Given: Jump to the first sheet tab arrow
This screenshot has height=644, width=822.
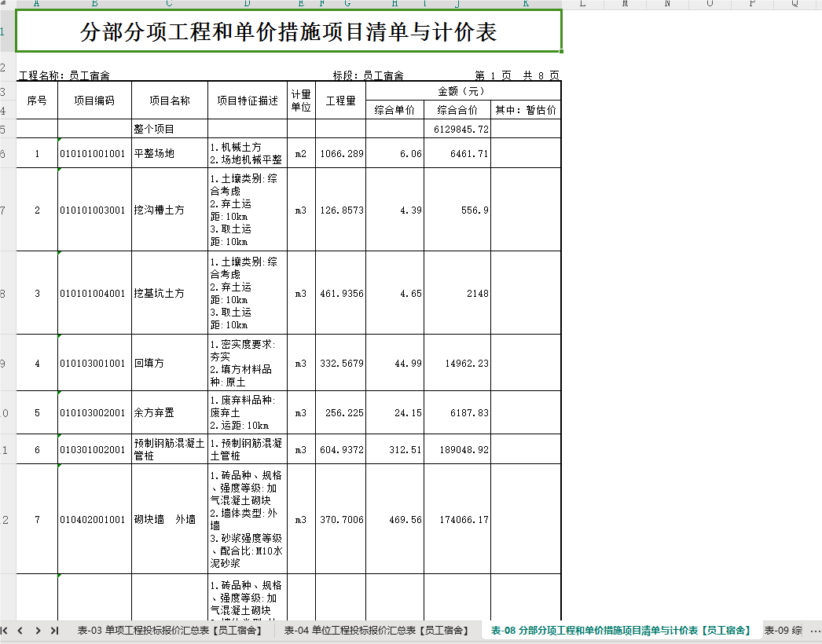Looking at the screenshot, I should click(x=5, y=631).
